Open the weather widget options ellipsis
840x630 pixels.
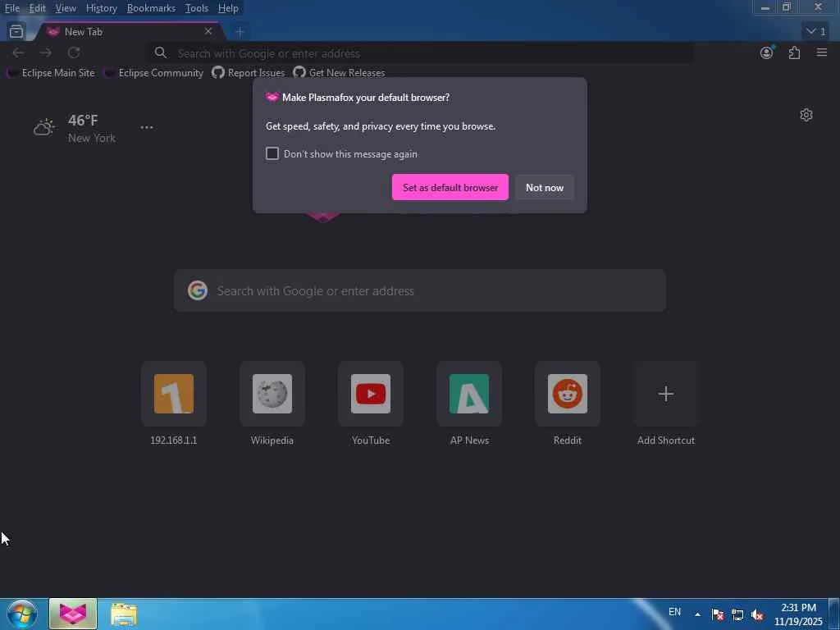147,127
